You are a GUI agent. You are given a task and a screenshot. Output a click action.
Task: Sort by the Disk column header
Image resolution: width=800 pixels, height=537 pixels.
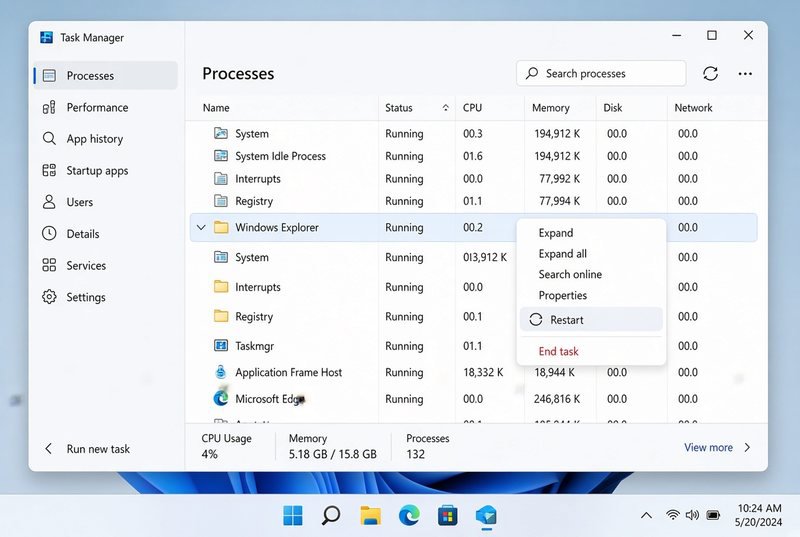click(613, 108)
